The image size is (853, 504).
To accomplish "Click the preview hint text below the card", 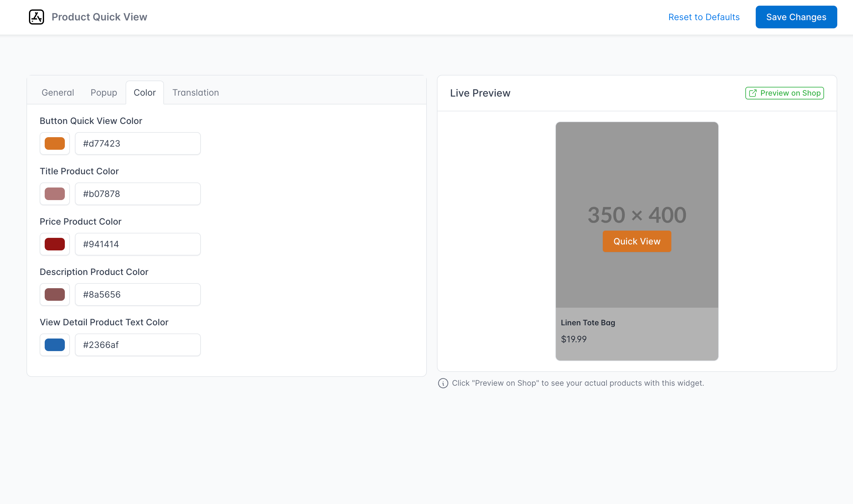I will pos(578,383).
